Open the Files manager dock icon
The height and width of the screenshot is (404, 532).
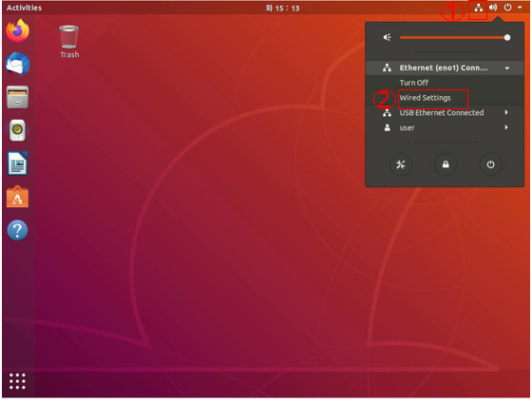pos(17,97)
